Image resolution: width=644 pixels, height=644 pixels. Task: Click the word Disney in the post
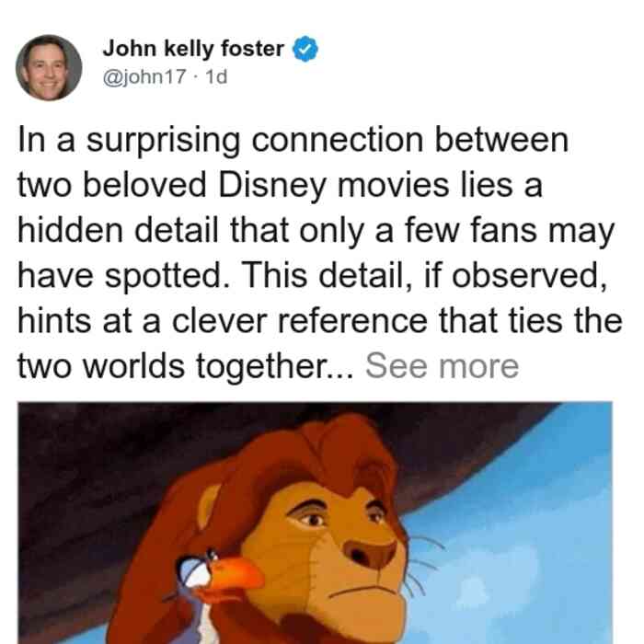coord(272,185)
